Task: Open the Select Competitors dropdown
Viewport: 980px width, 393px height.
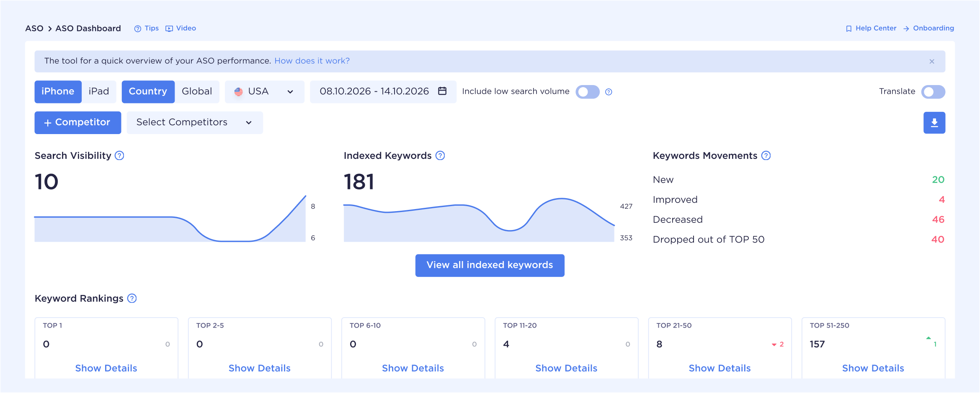Action: point(195,123)
